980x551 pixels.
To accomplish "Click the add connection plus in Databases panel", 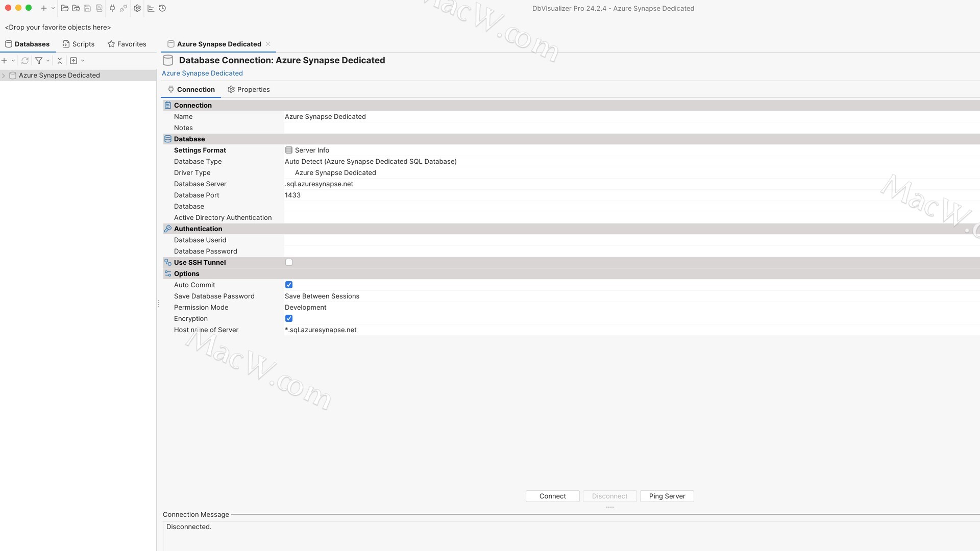I will [5, 60].
